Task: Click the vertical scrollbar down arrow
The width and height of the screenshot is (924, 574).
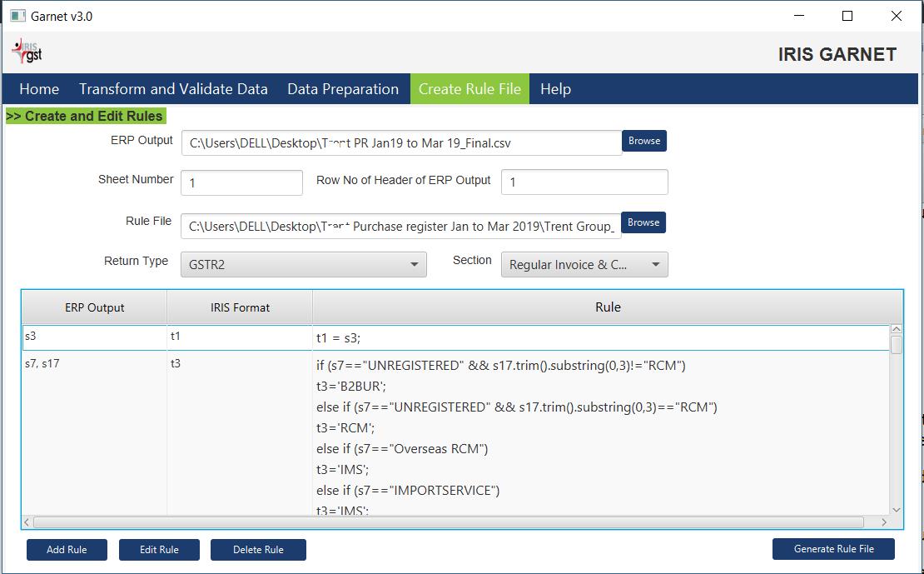Action: pyautogui.click(x=897, y=510)
